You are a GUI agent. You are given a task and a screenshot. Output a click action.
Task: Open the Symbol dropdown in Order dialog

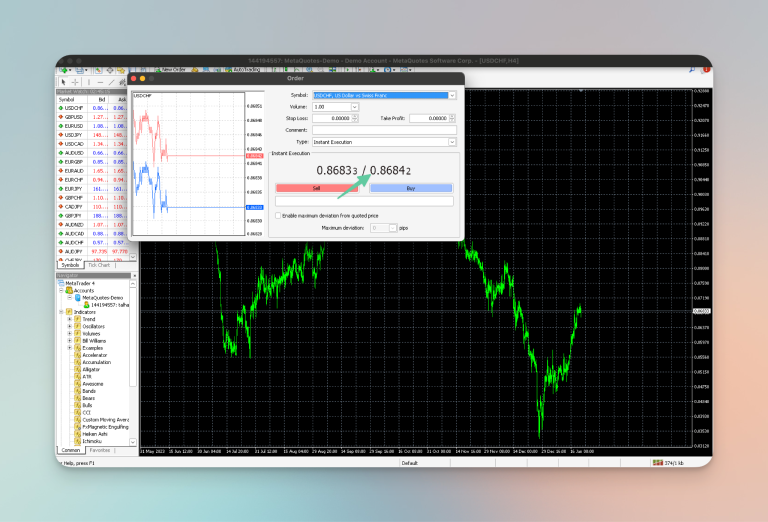pyautogui.click(x=452, y=95)
